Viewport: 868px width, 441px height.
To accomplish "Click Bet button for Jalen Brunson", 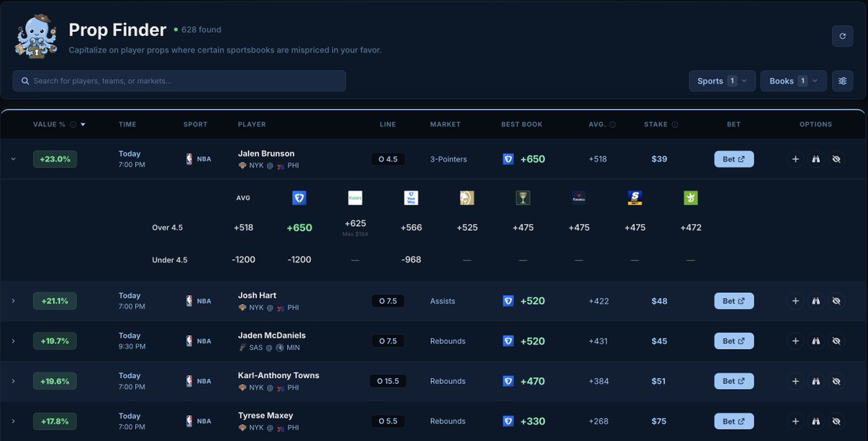I will coord(733,159).
